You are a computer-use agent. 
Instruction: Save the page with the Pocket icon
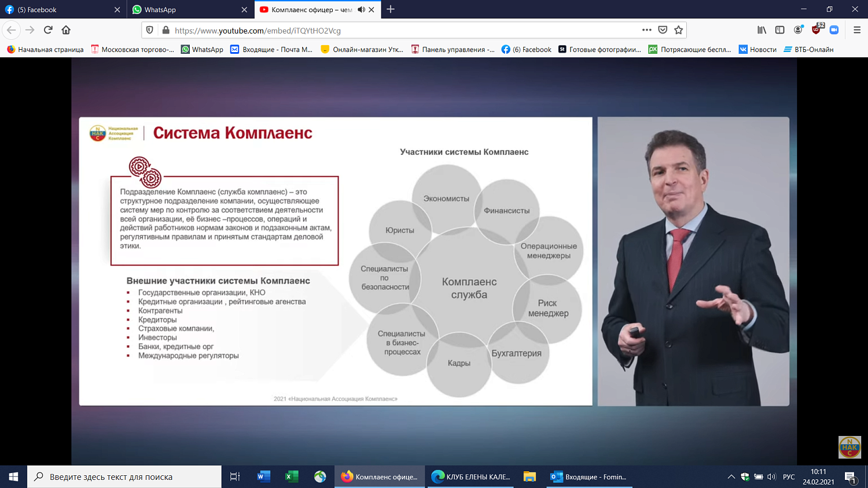[x=663, y=30]
